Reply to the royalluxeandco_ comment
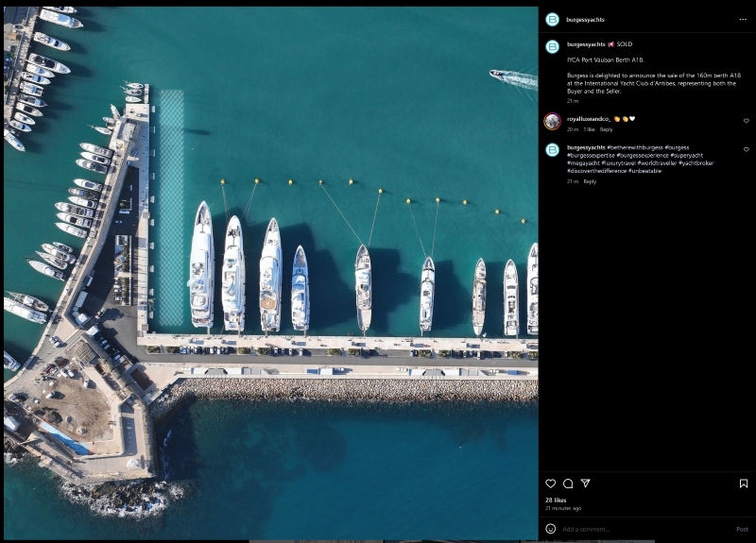Viewport: 756px width, 543px height. click(607, 129)
